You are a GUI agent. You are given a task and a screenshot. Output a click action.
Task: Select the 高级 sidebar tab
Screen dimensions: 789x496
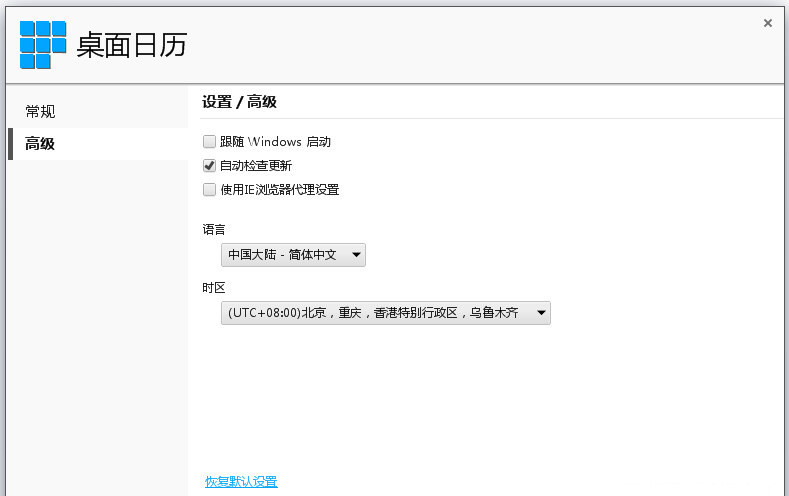point(41,144)
